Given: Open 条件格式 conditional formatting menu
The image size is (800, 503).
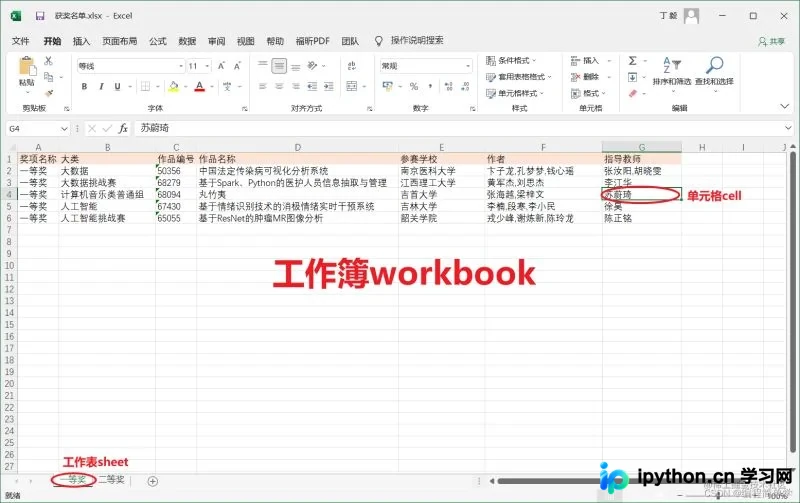Looking at the screenshot, I should 511,61.
